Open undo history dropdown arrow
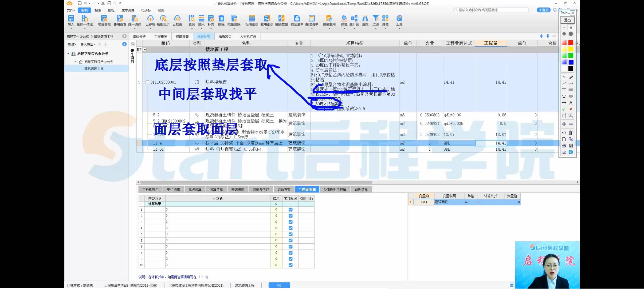The image size is (644, 289). coord(90,3)
